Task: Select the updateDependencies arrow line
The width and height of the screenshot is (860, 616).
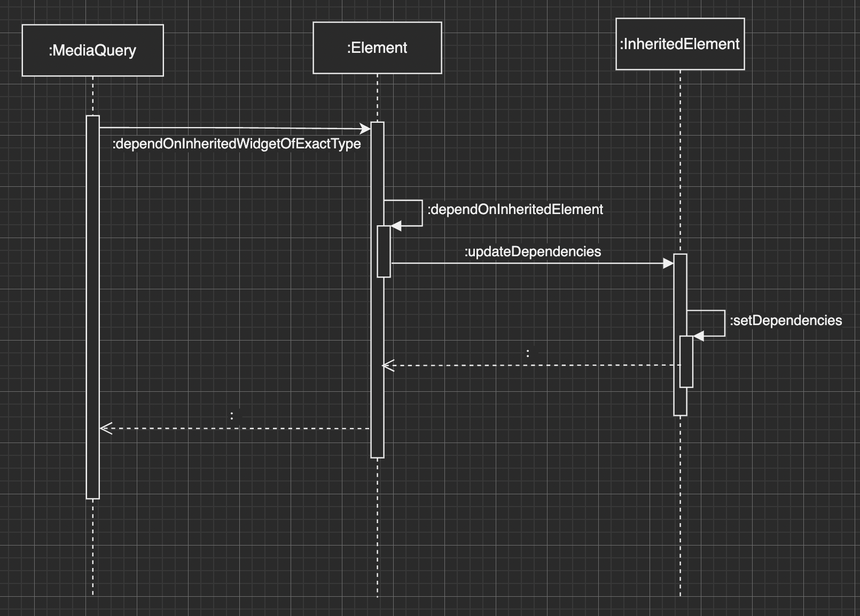Action: tap(532, 263)
